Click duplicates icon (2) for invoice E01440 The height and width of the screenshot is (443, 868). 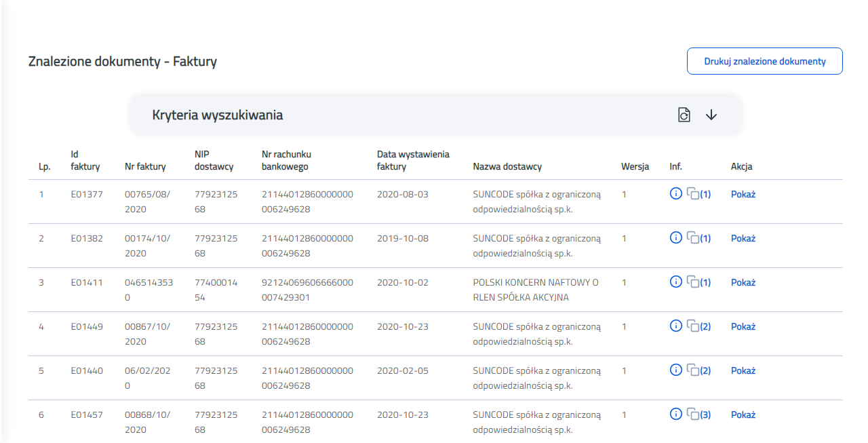[x=698, y=370]
